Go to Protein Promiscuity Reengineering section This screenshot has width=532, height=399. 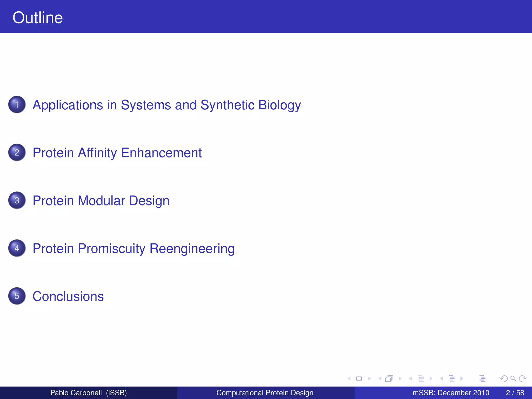click(x=134, y=248)
